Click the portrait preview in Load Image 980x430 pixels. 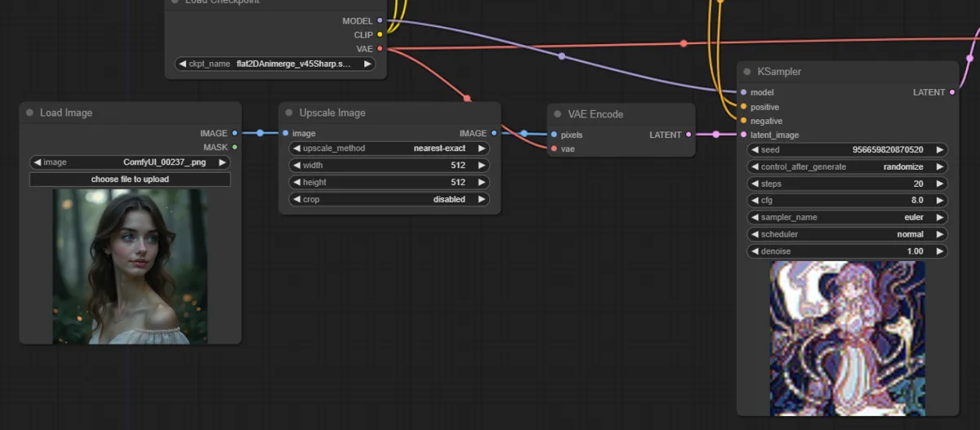point(130,266)
